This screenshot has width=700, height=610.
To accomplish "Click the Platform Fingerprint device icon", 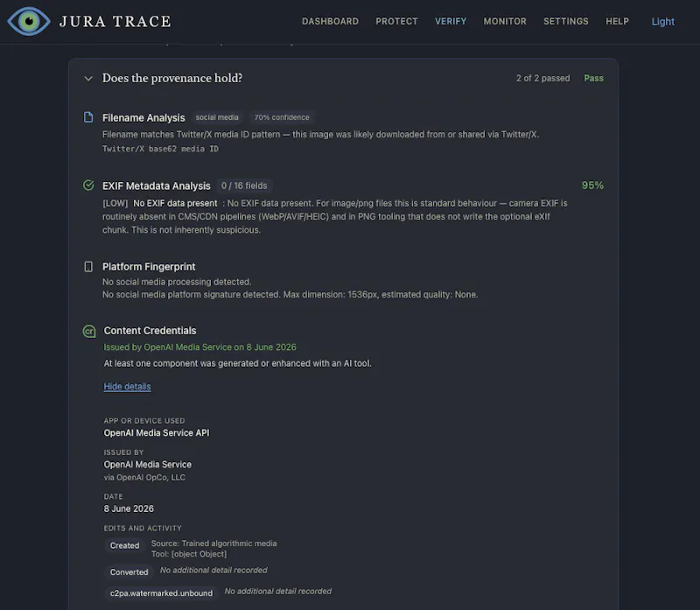I will pyautogui.click(x=88, y=267).
